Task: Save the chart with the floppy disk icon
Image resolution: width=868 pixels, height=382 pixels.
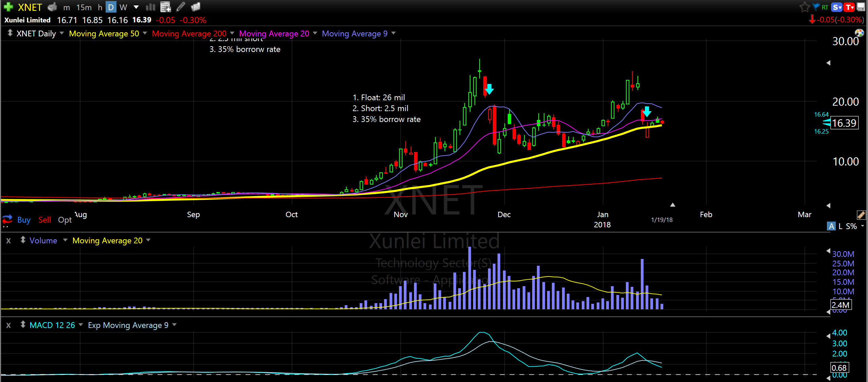Action: 861,7
